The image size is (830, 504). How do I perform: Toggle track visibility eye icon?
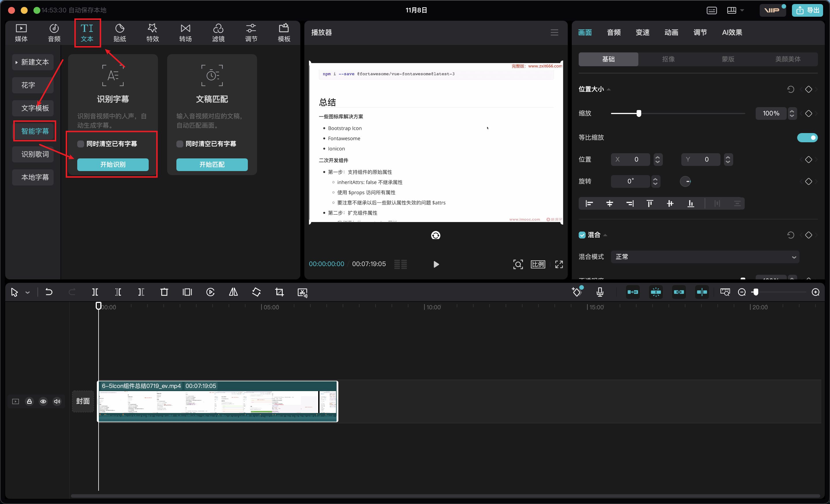pos(43,401)
